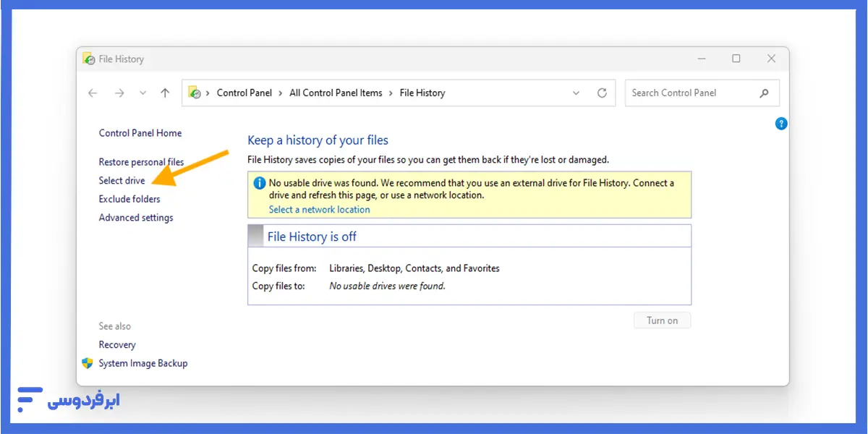Refresh the File History page
The image size is (868, 434).
point(602,93)
